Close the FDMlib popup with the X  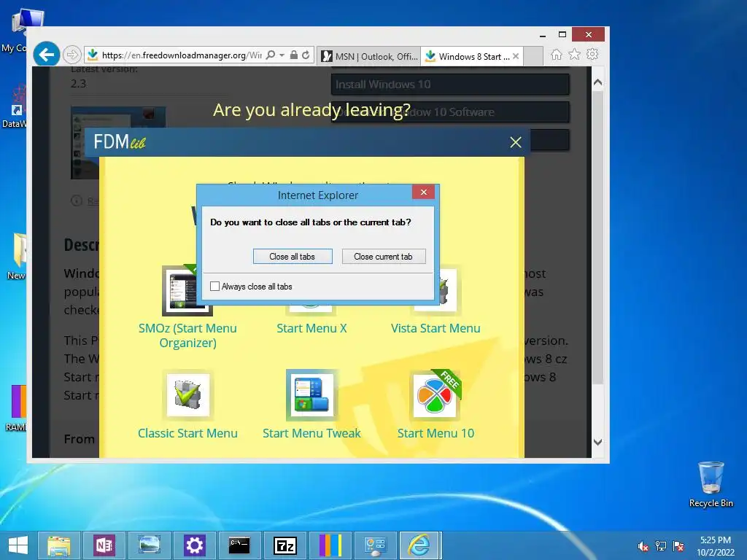click(x=516, y=142)
